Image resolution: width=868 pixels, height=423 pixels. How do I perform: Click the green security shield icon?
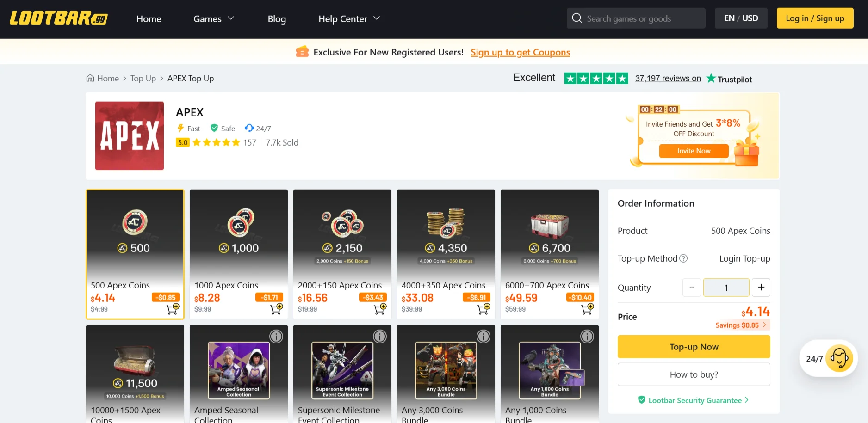tap(642, 400)
